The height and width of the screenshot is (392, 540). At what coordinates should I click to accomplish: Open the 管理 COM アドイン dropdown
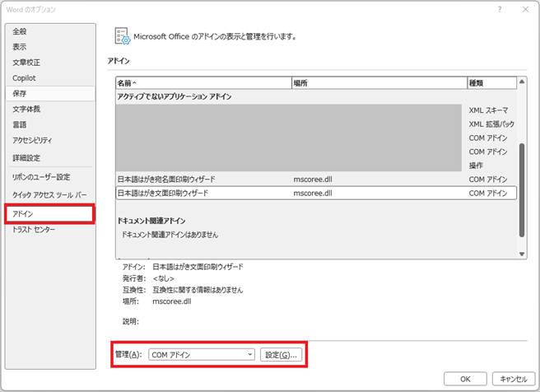[x=202, y=355]
